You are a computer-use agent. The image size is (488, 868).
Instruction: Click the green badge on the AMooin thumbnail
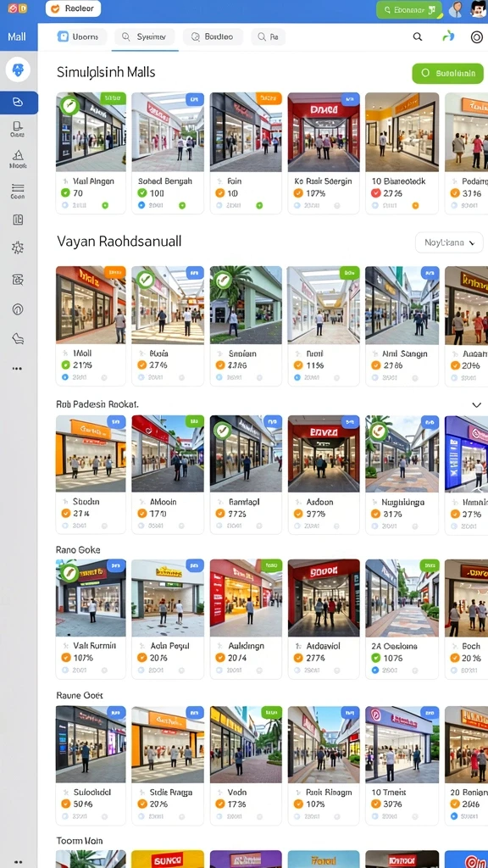pos(194,422)
